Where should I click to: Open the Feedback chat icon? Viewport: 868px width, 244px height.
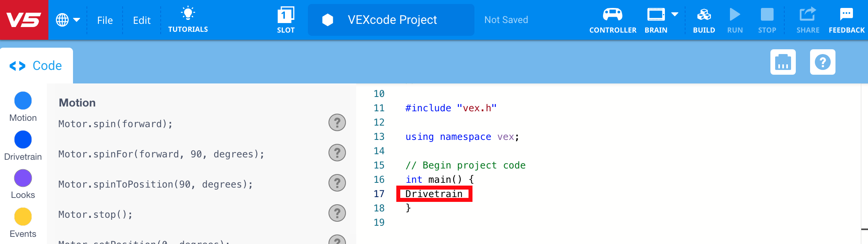click(x=846, y=15)
